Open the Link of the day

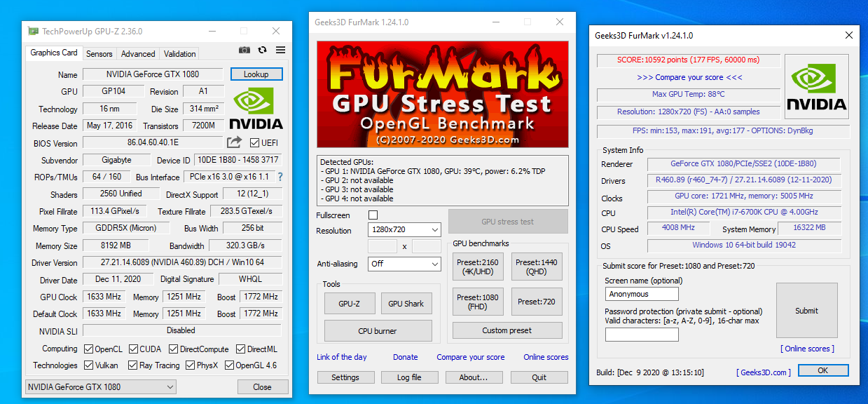pyautogui.click(x=342, y=357)
